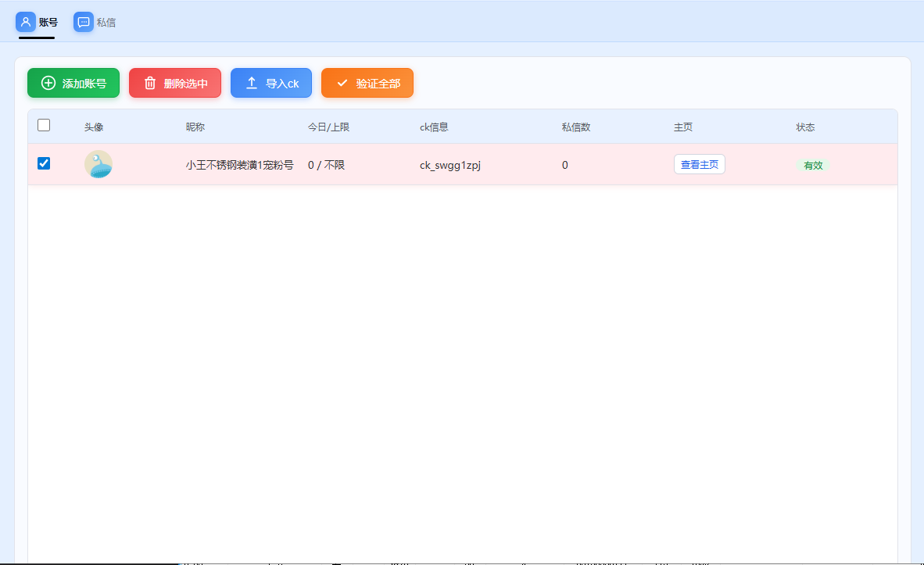Click the upload arrow icon on 导入ck
This screenshot has height=565, width=924.
[252, 84]
